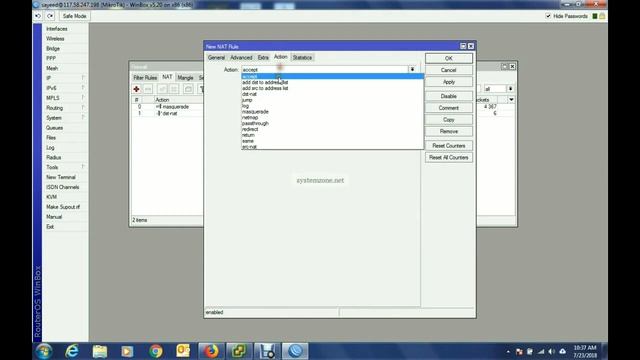Switch to Mangle tab in Firewall window

(x=185, y=78)
